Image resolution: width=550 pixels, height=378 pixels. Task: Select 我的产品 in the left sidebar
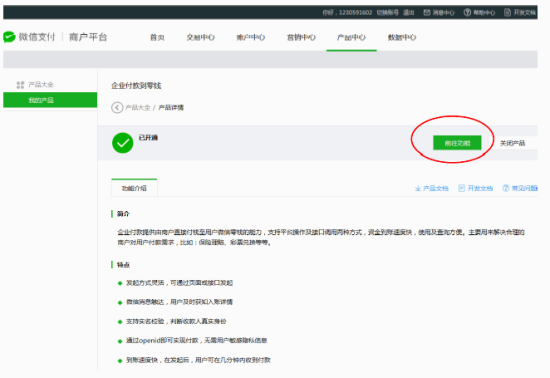50,100
